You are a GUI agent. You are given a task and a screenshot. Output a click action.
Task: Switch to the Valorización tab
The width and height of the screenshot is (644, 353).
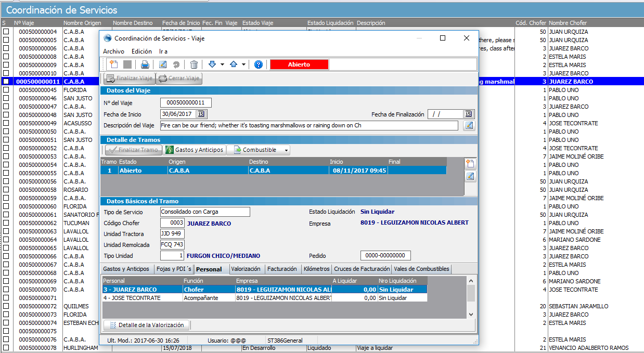[x=246, y=269]
